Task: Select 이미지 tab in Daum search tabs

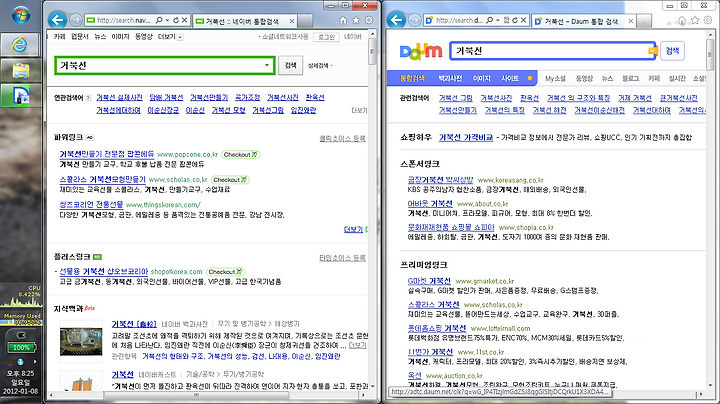Action: click(x=482, y=79)
